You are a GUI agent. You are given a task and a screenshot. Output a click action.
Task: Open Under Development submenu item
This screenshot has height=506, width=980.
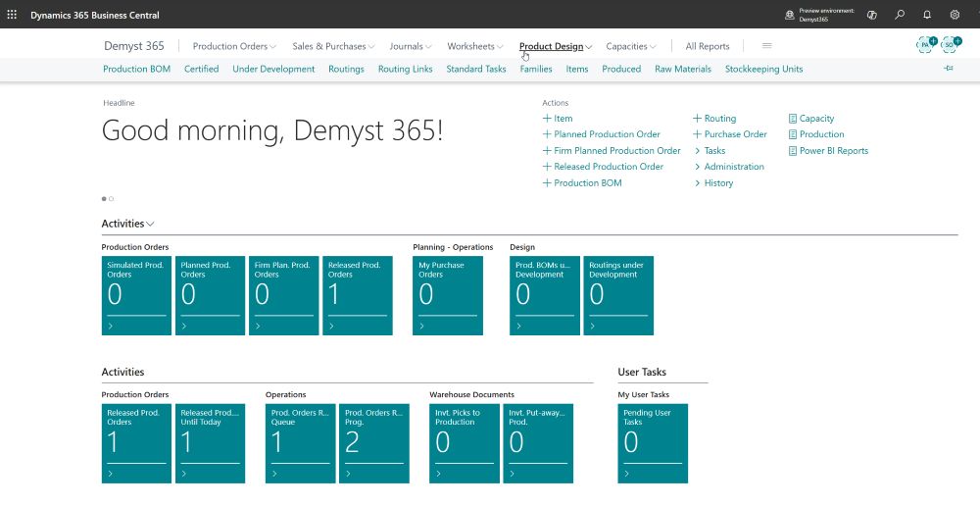click(273, 69)
